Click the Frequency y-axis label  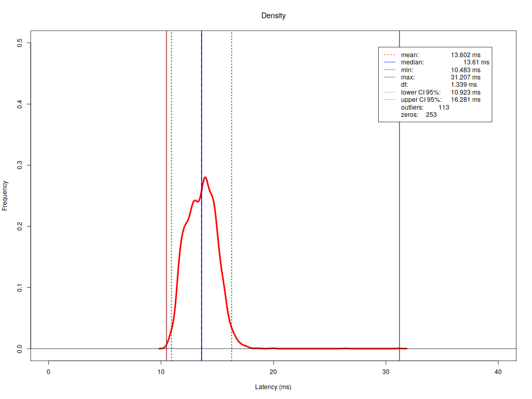5,195
